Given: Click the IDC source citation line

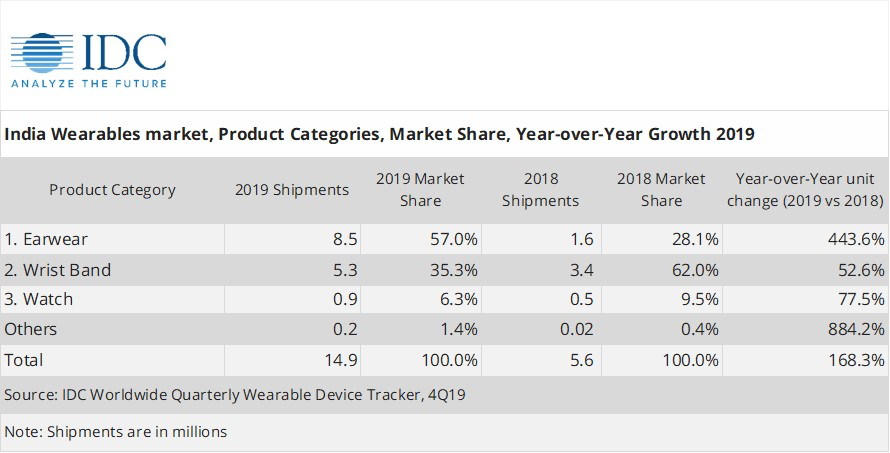Looking at the screenshot, I should click(235, 395).
